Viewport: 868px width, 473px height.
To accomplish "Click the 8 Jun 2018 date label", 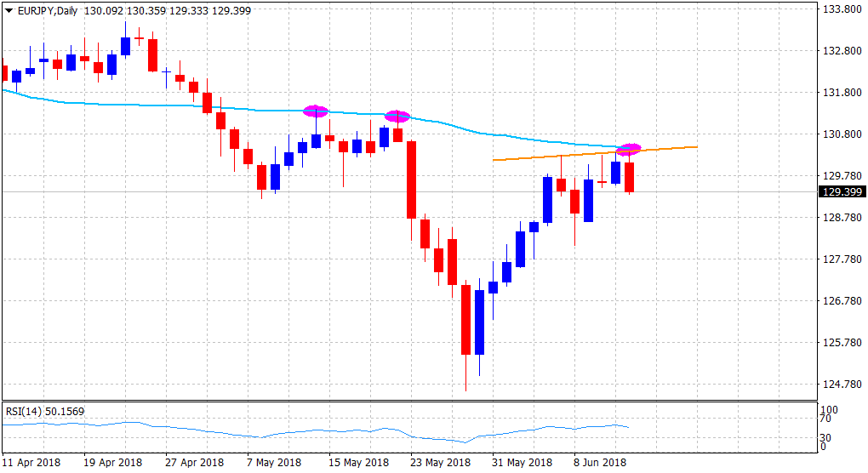I will [x=600, y=463].
